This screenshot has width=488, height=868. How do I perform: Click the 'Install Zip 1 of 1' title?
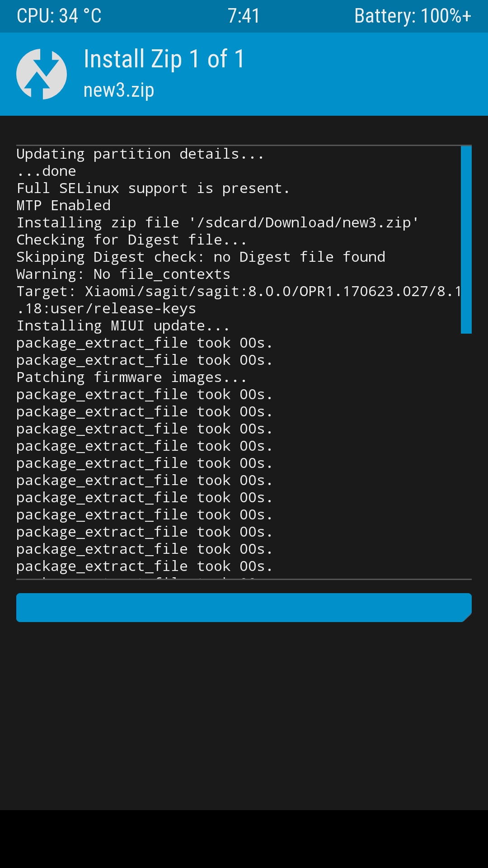pyautogui.click(x=164, y=59)
